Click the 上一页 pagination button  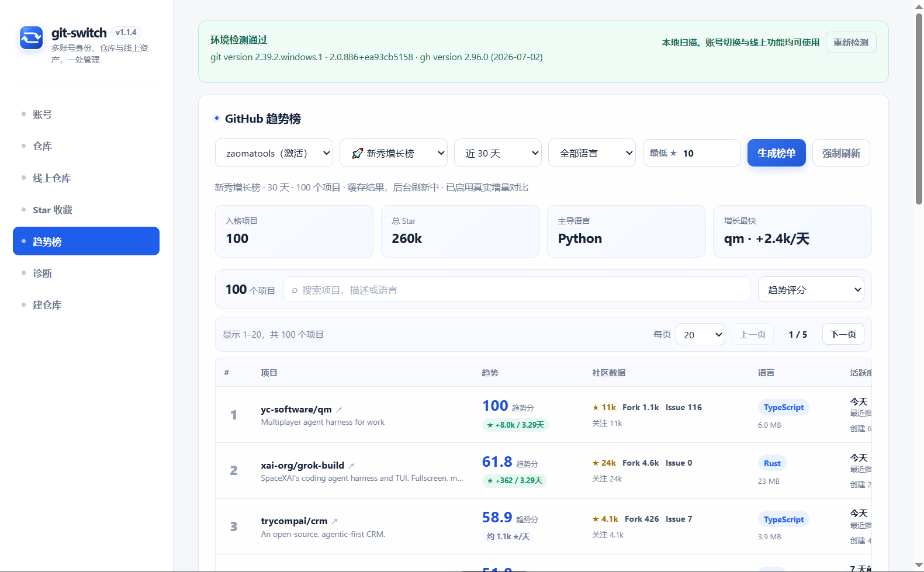(x=753, y=334)
